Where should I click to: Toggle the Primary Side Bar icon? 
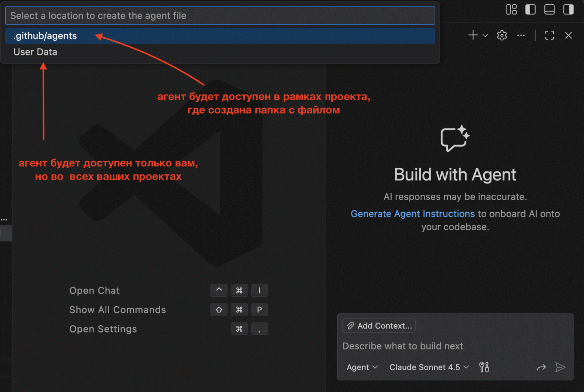click(x=530, y=9)
